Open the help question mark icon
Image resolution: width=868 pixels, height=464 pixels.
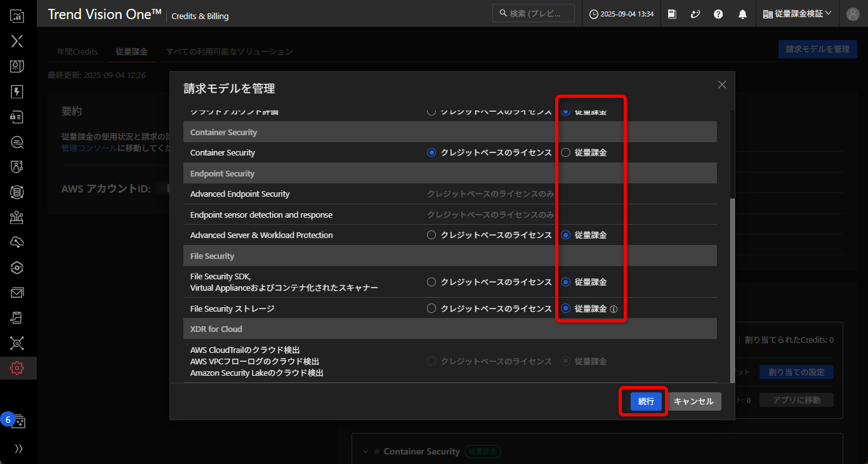(x=718, y=14)
